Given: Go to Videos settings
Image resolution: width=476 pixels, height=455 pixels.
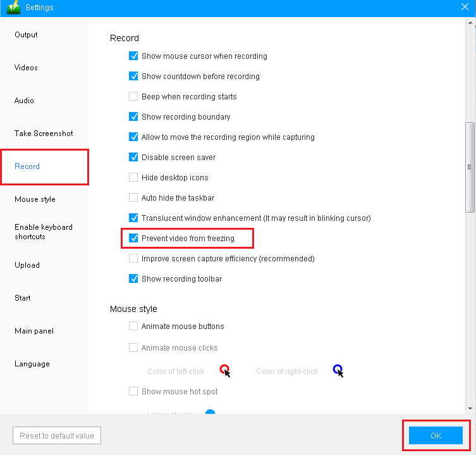Looking at the screenshot, I should [x=26, y=68].
